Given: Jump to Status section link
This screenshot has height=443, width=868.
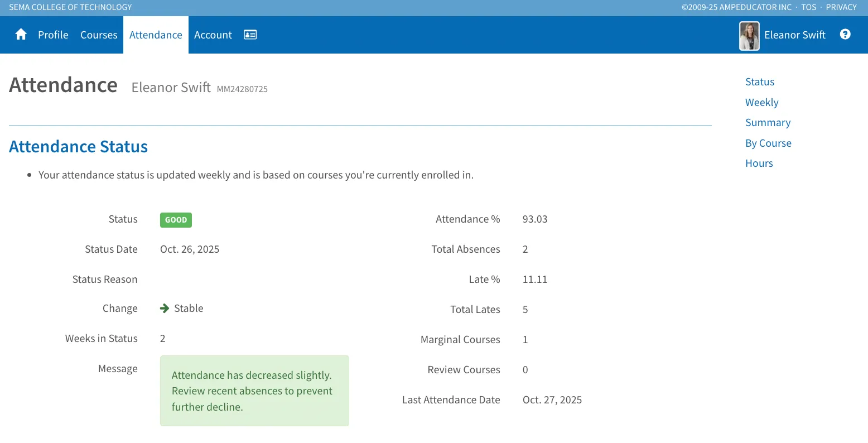Looking at the screenshot, I should tap(760, 82).
